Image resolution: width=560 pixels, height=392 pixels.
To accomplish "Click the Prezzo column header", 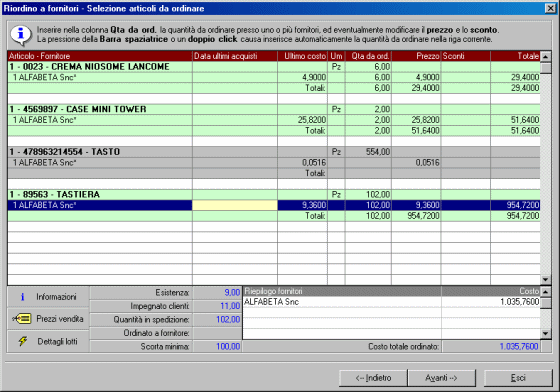I will coord(416,56).
